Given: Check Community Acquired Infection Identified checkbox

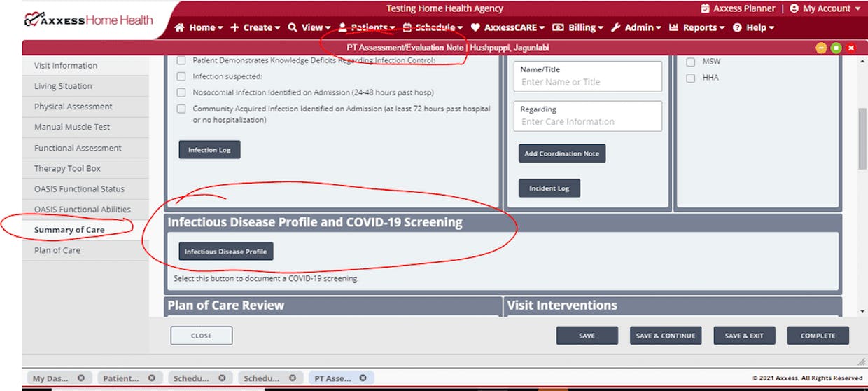Looking at the screenshot, I should (181, 109).
